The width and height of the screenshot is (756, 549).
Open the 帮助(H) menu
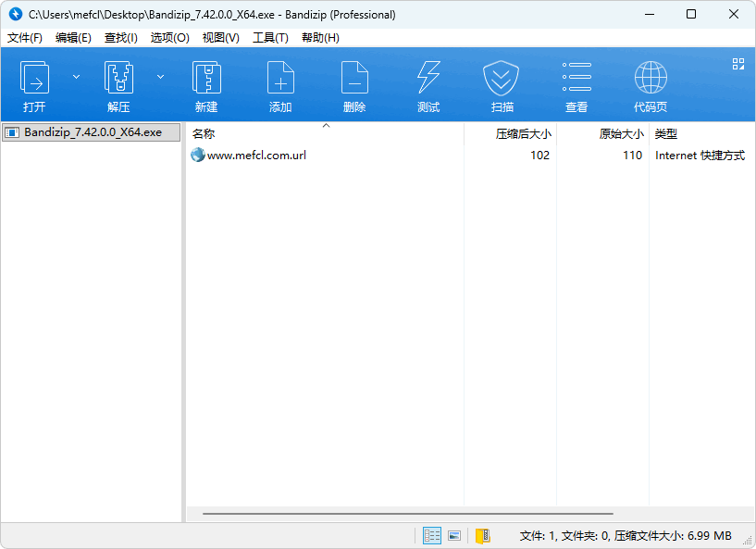click(320, 38)
